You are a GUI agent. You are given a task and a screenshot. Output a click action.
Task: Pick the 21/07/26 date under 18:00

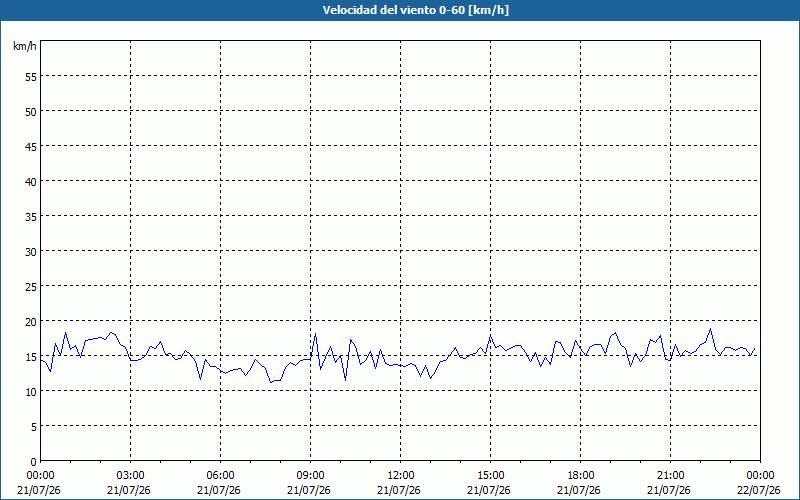point(580,490)
